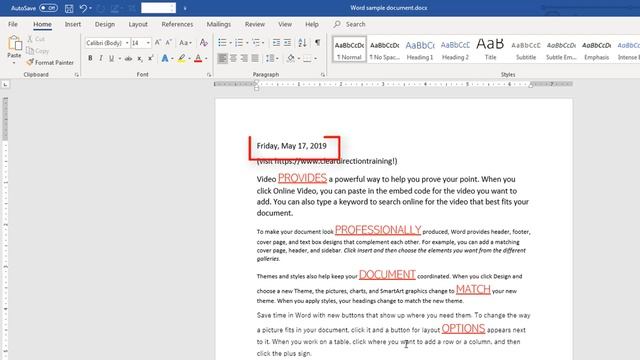Open the Mailings tab
640x360 pixels.
219,24
